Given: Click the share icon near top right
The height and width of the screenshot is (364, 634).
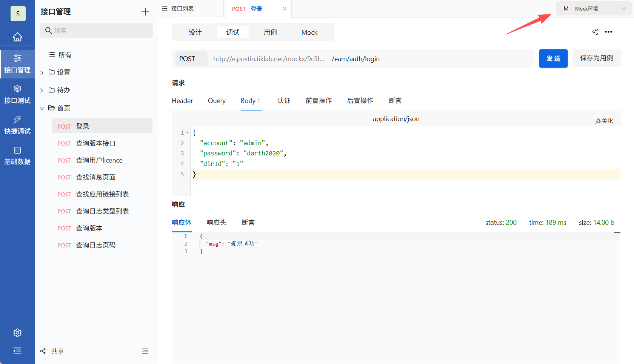Looking at the screenshot, I should pos(595,32).
